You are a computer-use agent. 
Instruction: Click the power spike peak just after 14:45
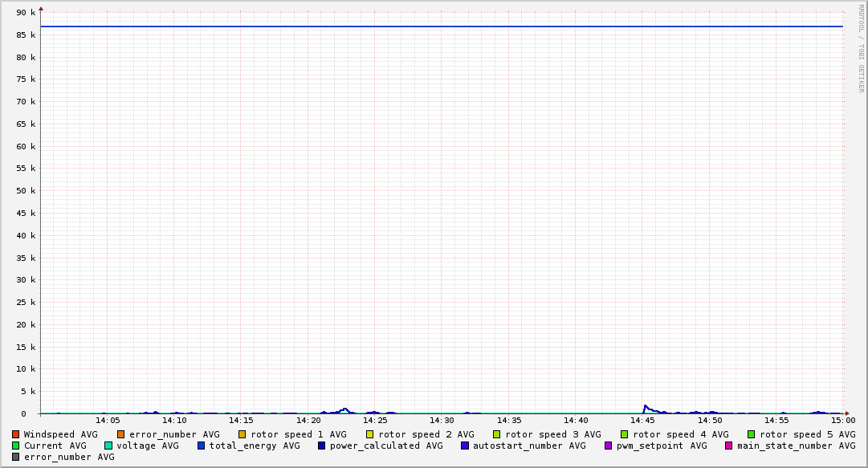[x=645, y=405]
